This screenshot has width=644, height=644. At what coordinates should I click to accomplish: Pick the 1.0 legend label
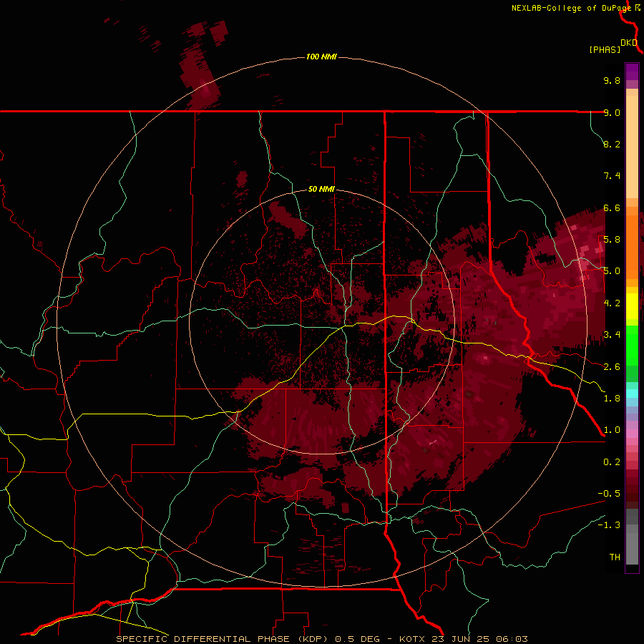click(612, 430)
